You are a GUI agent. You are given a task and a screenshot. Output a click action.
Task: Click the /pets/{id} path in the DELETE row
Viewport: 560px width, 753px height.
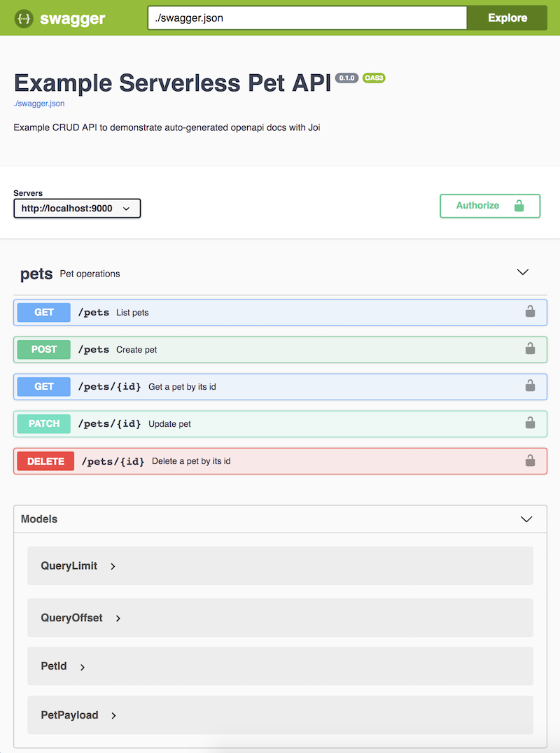(x=113, y=461)
